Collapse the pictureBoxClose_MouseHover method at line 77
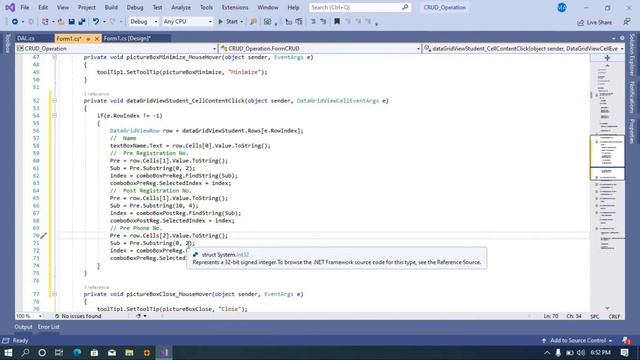 click(x=54, y=294)
